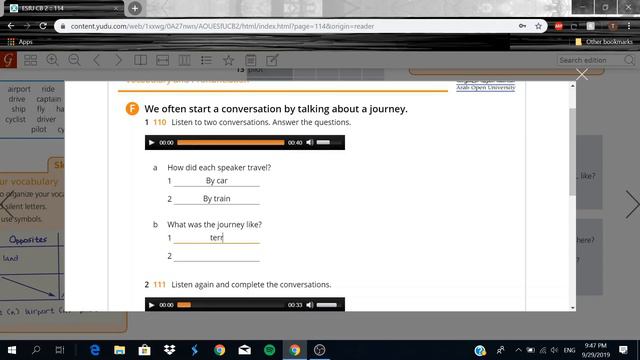Click the edit/annotate pencil icon
This screenshot has height=360, width=640.
272,60
